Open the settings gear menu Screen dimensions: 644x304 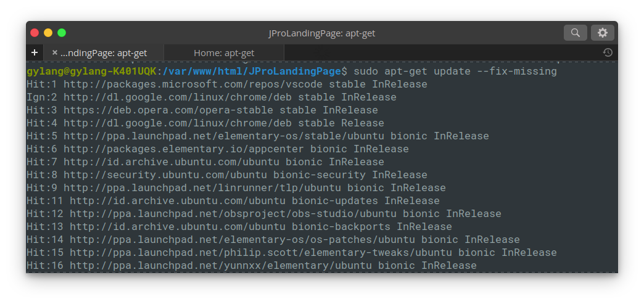(x=603, y=33)
